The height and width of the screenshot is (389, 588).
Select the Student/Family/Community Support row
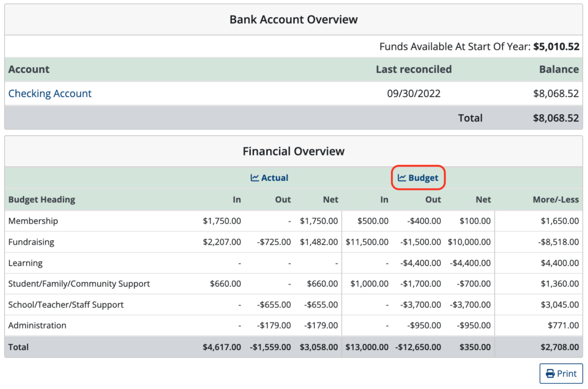(x=172, y=283)
